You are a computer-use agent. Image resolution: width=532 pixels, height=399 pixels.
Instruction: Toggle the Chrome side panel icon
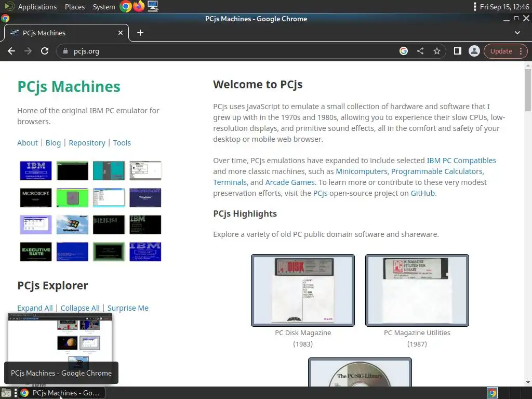[x=457, y=51]
